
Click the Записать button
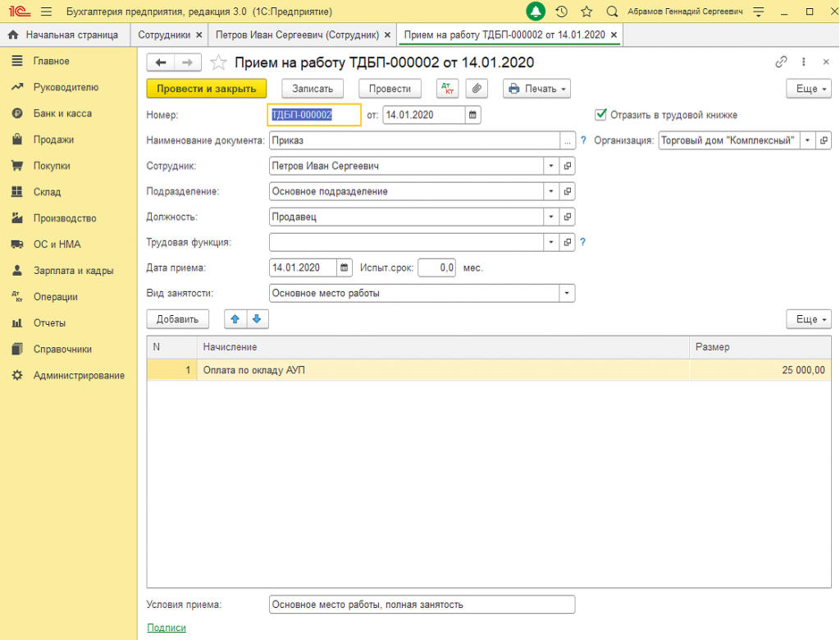coord(313,89)
